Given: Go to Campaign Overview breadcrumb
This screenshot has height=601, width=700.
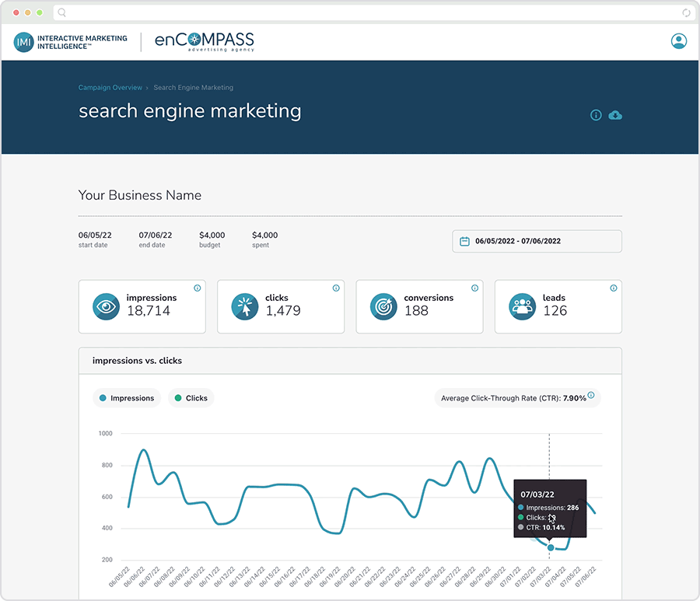Looking at the screenshot, I should point(110,88).
